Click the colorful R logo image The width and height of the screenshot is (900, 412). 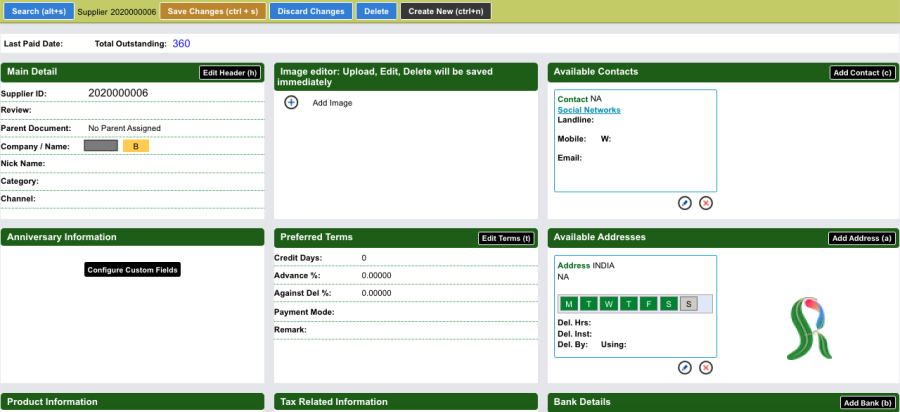pos(809,329)
